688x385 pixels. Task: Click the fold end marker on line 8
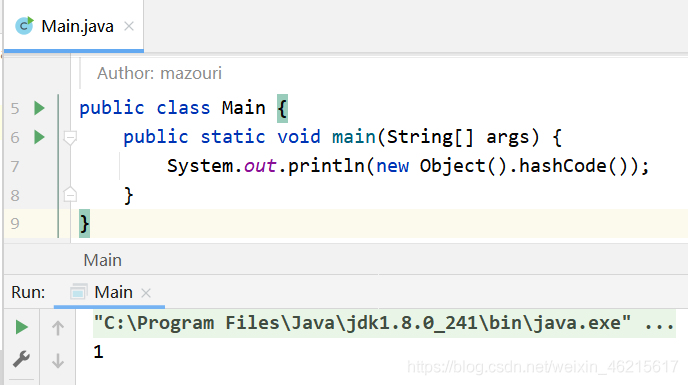tap(70, 194)
